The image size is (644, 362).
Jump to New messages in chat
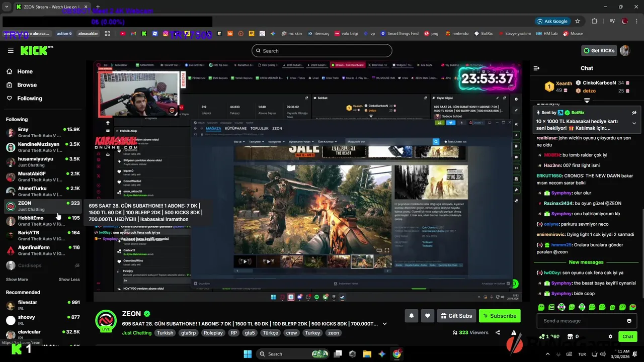(586, 262)
